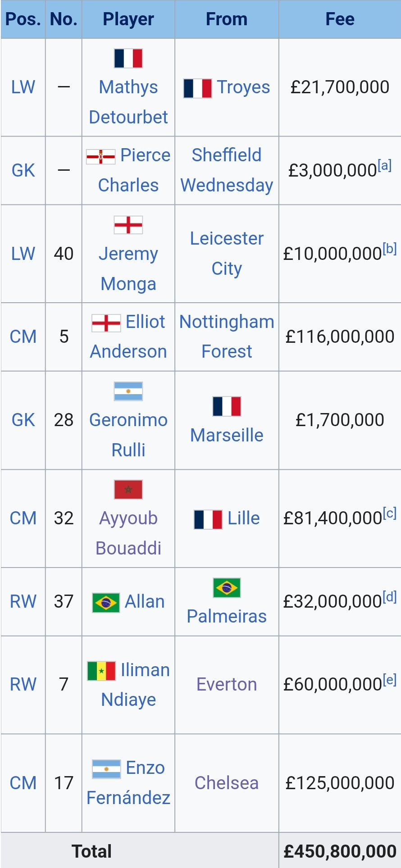Click the Northern Ireland flag beside Pierce Charles
Screen dimensions: 401x868
pyautogui.click(x=100, y=156)
